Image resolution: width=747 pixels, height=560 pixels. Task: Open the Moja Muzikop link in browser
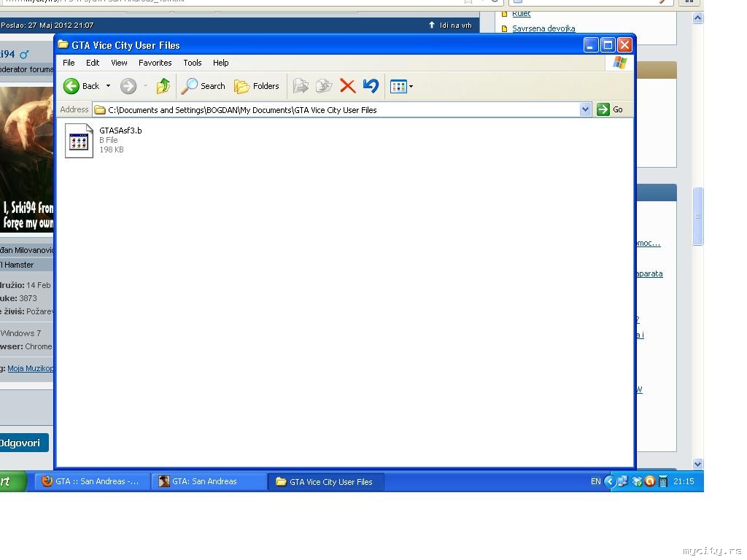pyautogui.click(x=31, y=368)
